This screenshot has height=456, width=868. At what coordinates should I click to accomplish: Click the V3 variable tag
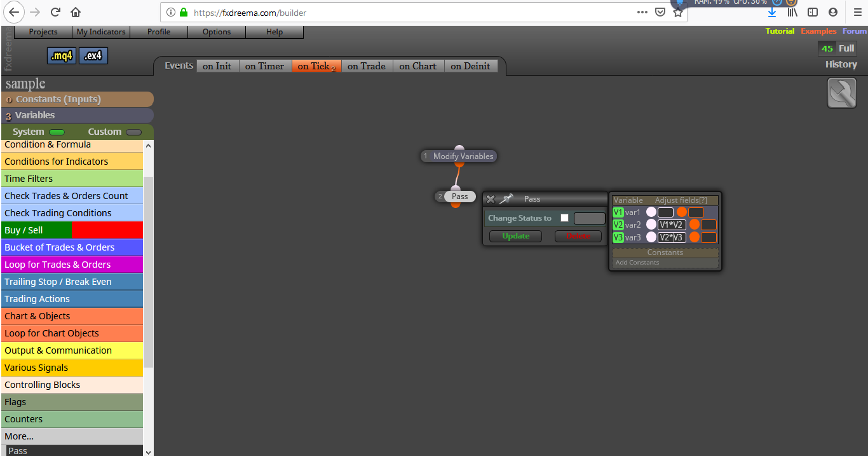click(x=618, y=237)
